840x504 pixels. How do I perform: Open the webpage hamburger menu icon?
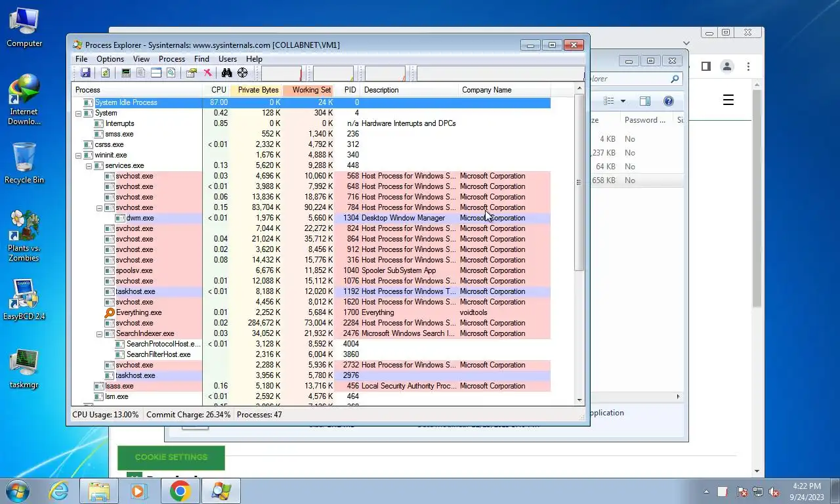pyautogui.click(x=728, y=100)
